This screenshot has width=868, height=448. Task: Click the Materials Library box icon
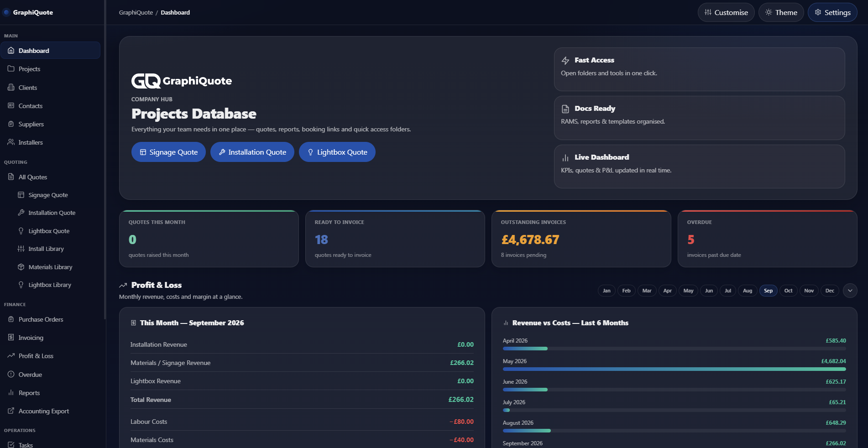tap(21, 267)
